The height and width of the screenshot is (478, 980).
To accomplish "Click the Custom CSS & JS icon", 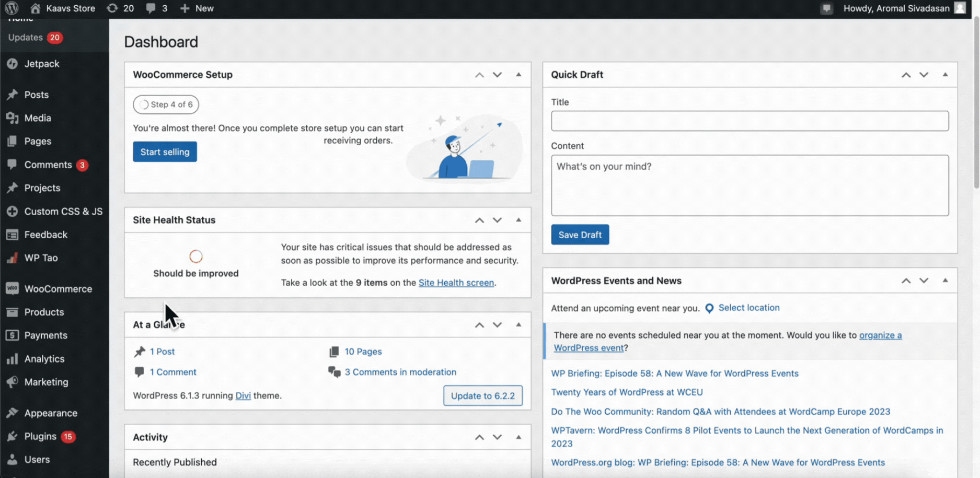I will coord(12,211).
